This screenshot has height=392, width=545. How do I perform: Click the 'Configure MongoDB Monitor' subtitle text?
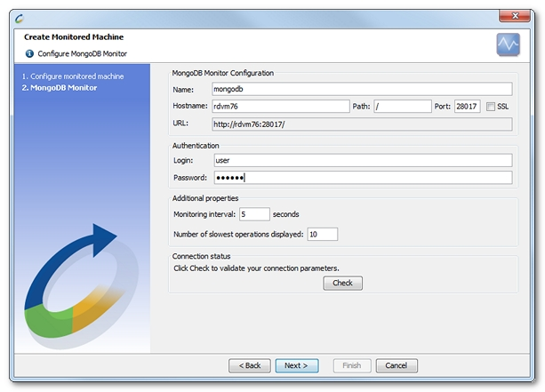click(83, 53)
